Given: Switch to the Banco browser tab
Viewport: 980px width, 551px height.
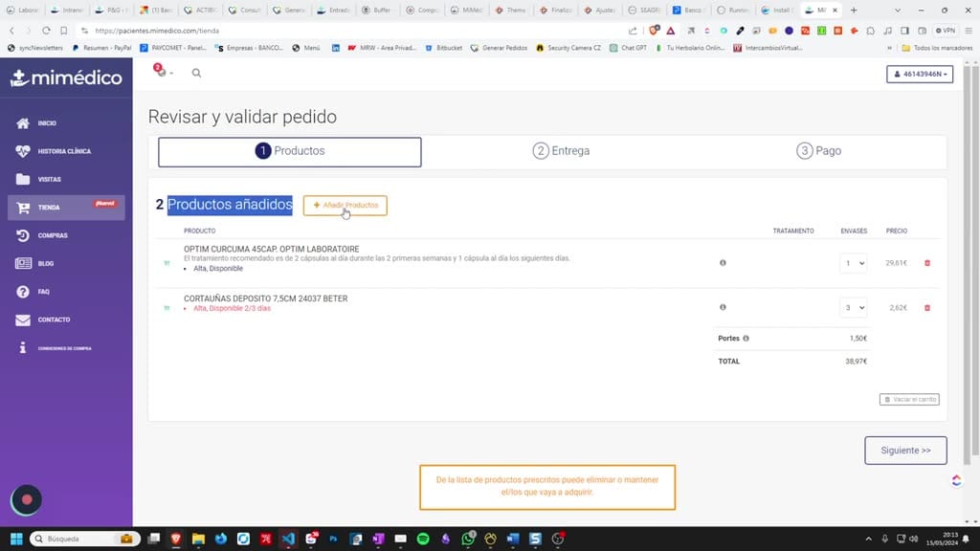Looking at the screenshot, I should 687,10.
